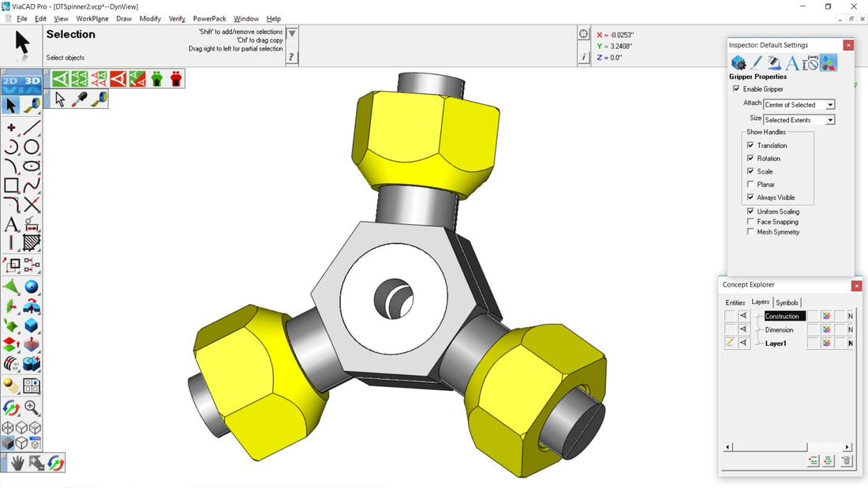Click the Concept Explorer horizontal scrollbar right arrow
The width and height of the screenshot is (868, 488).
click(x=847, y=447)
